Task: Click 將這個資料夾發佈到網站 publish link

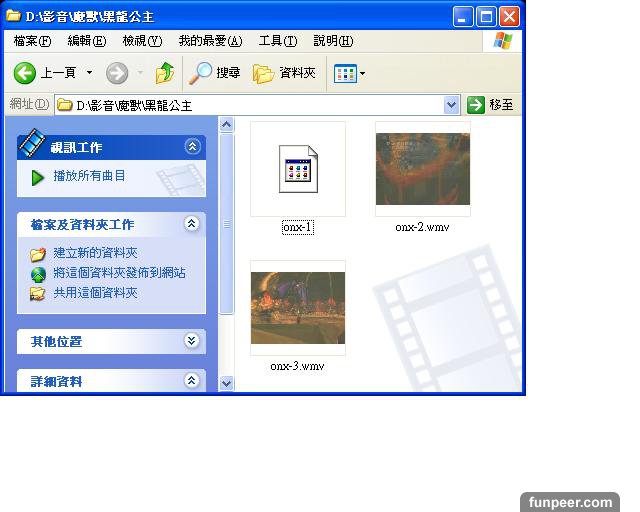Action: coord(118,273)
